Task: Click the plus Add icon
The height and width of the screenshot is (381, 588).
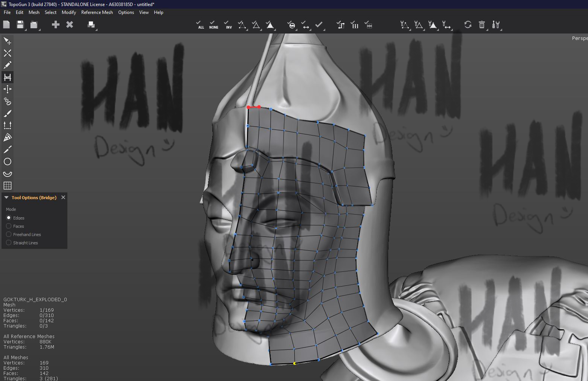Action: click(x=56, y=24)
